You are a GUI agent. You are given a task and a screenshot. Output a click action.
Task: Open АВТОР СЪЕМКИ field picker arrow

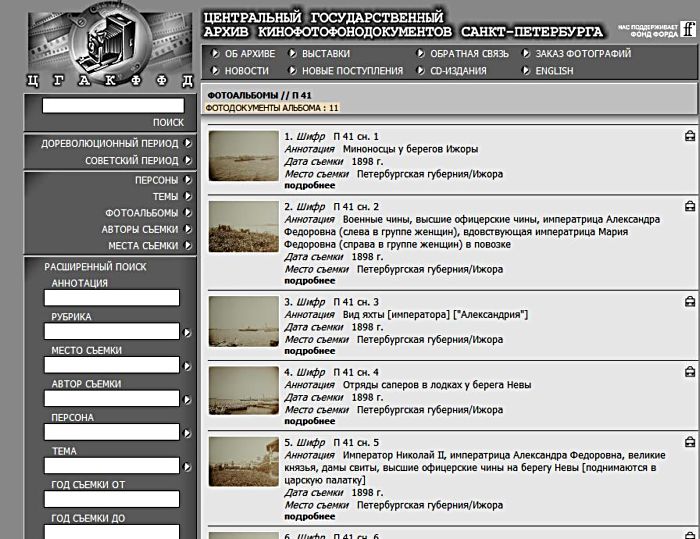click(187, 400)
